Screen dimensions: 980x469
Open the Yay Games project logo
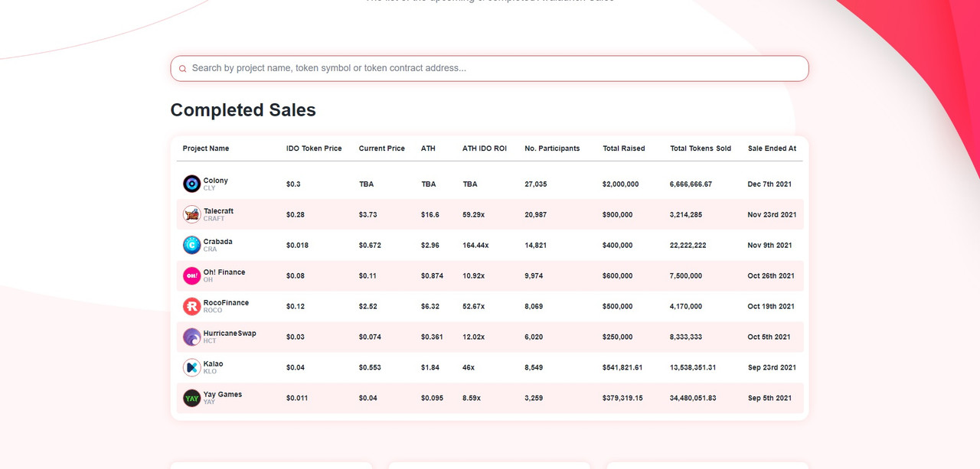point(191,398)
